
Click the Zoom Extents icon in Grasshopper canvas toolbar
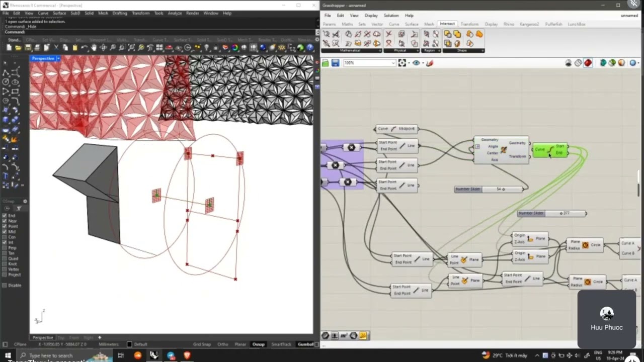(x=401, y=63)
